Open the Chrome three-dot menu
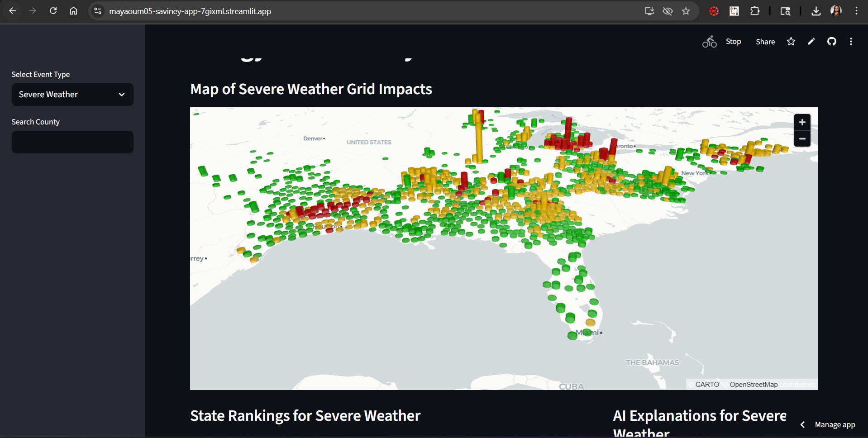 coord(856,11)
